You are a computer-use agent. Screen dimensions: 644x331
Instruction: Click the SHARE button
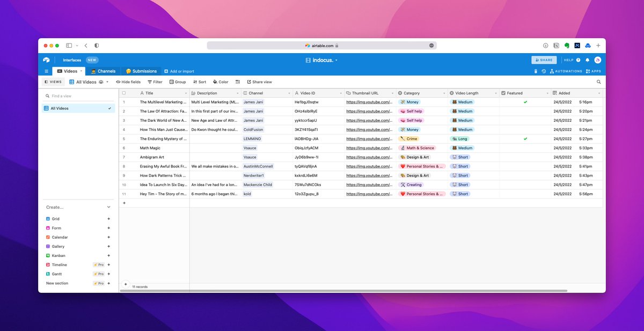click(544, 60)
